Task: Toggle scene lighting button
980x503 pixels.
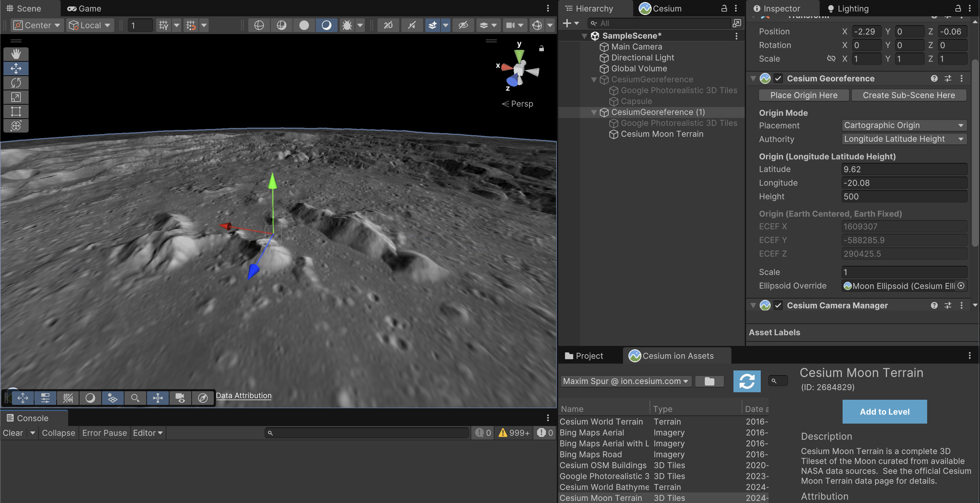Action: pyautogui.click(x=412, y=26)
